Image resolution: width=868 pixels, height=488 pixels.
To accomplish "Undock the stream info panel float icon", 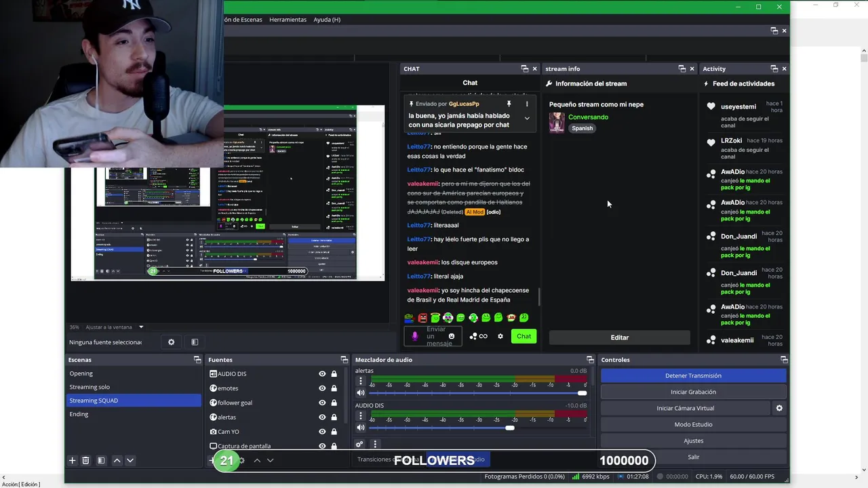I will [682, 68].
